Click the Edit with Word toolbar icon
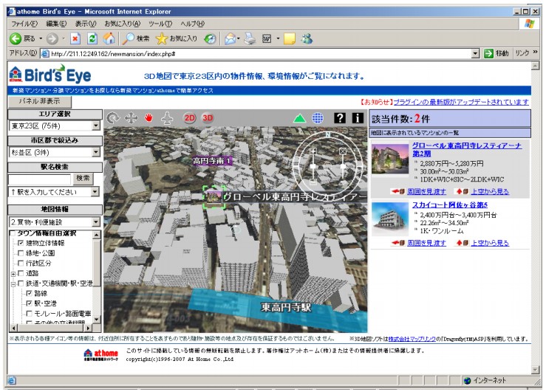The height and width of the screenshot is (392, 546). (x=267, y=38)
